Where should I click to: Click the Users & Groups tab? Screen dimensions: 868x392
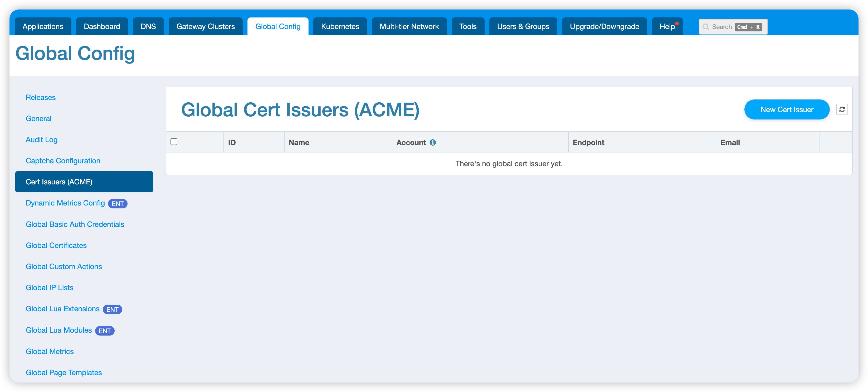pyautogui.click(x=523, y=27)
